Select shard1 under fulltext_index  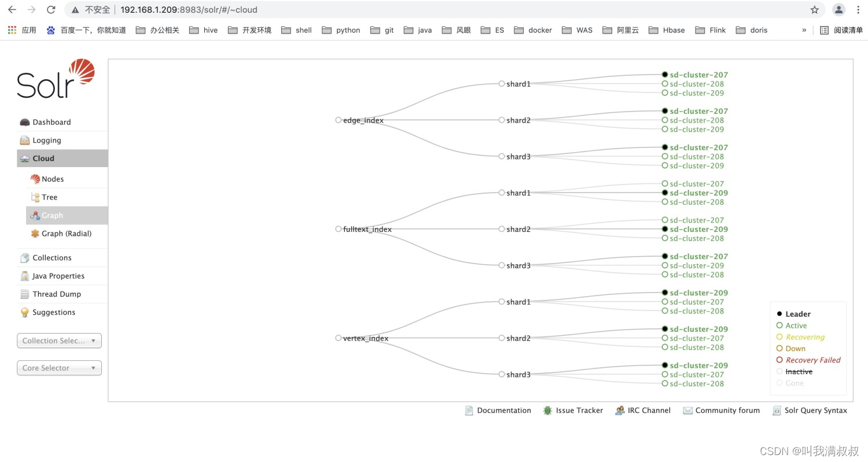[x=514, y=193]
